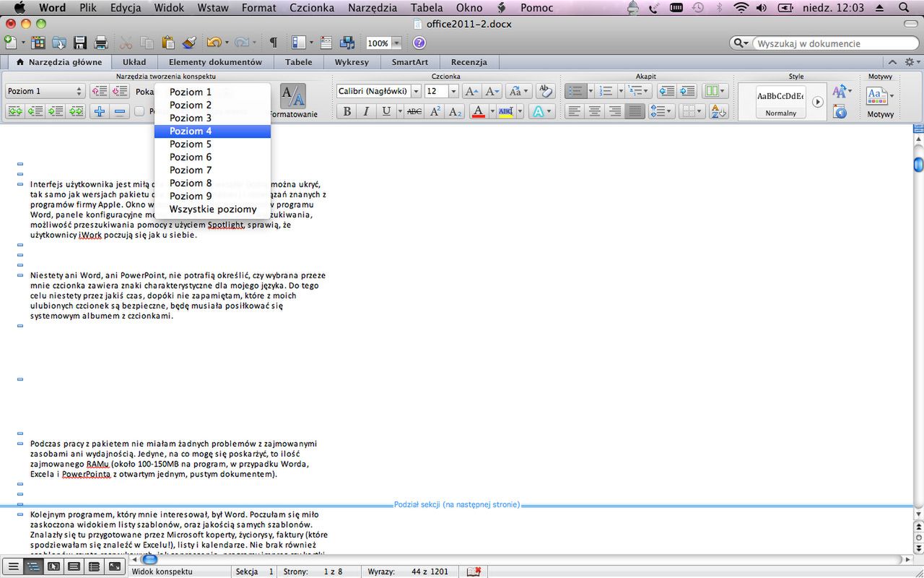
Task: Align text to the left
Action: click(575, 111)
